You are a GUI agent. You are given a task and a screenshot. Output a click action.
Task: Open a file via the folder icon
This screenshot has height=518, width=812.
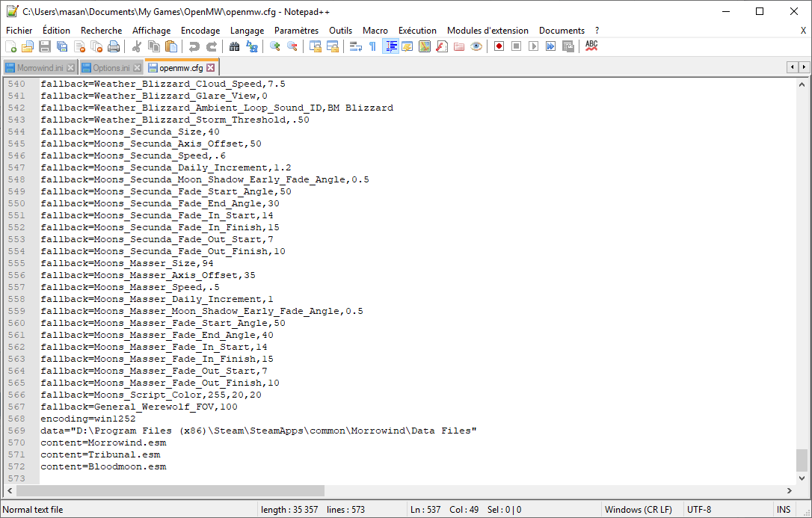coord(28,46)
